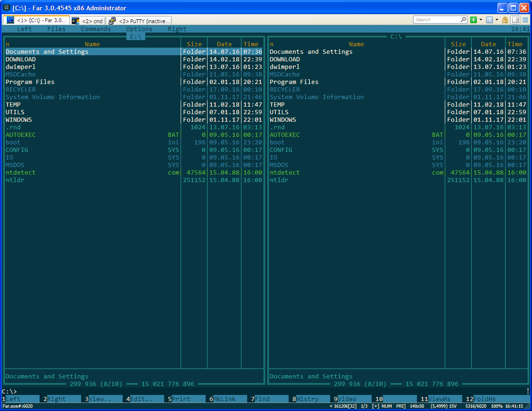Open the Commands menu
The image size is (532, 411).
[96, 29]
